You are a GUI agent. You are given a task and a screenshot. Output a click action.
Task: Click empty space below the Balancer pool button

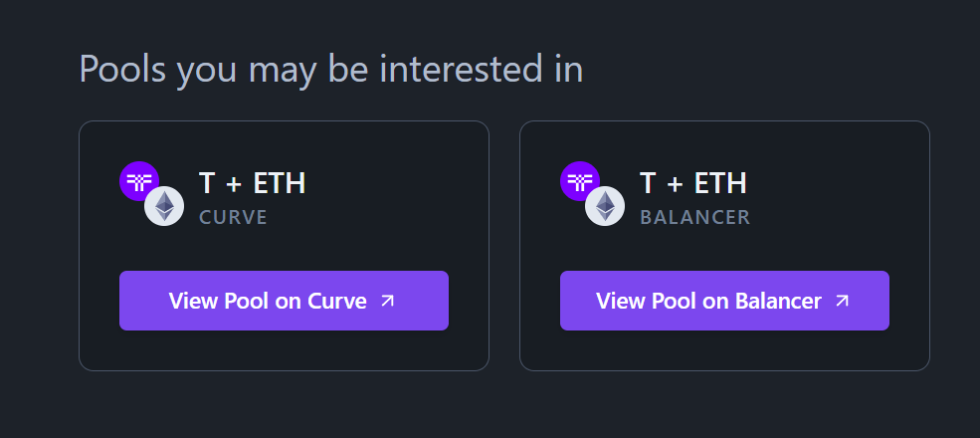tap(724, 350)
